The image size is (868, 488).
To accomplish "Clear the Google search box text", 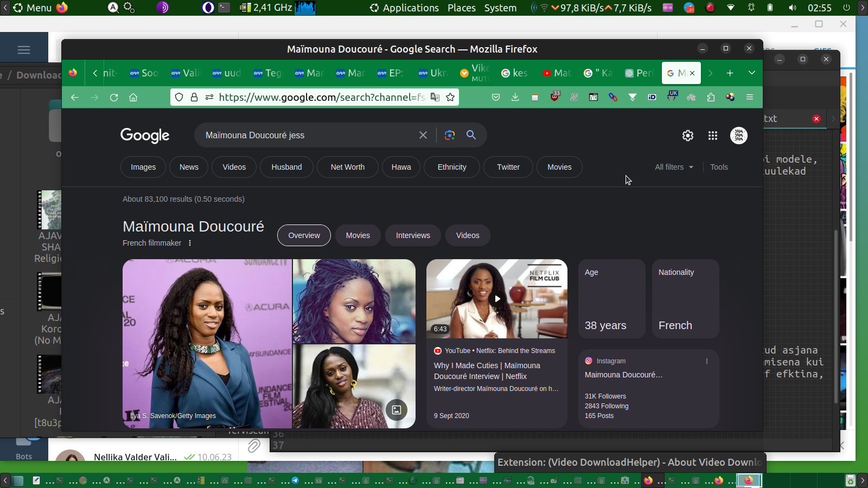I will coord(423,135).
